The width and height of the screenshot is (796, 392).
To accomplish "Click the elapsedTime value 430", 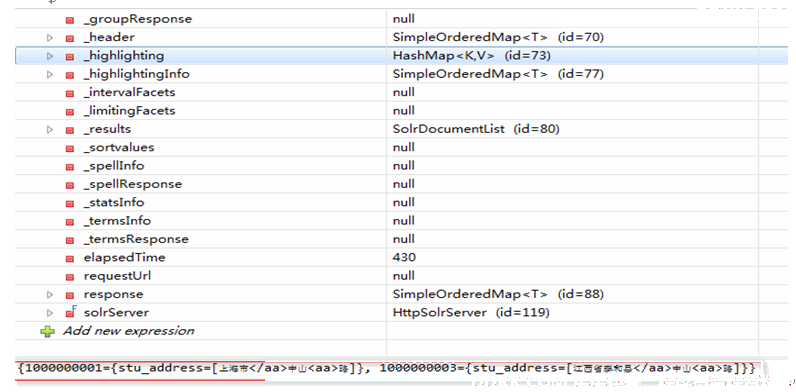I will tap(404, 257).
